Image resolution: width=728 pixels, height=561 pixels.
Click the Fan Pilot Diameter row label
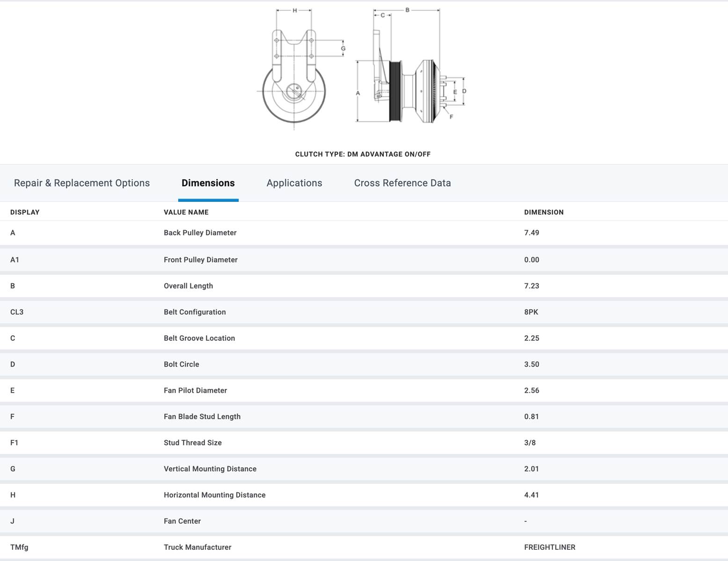click(195, 391)
